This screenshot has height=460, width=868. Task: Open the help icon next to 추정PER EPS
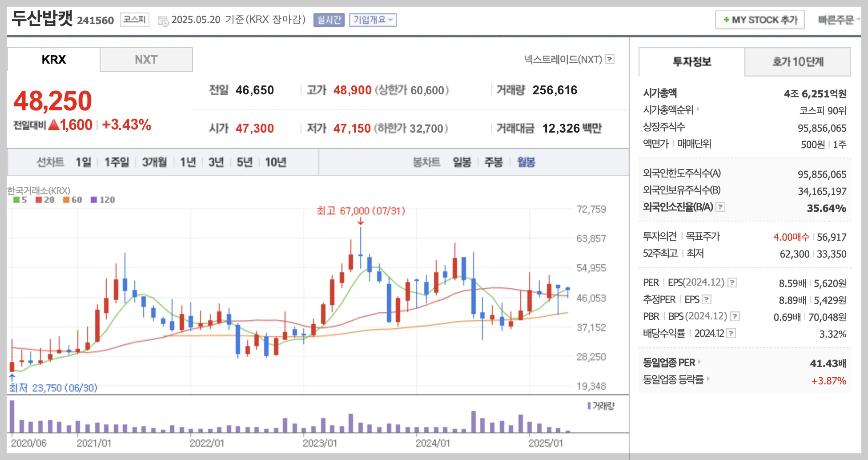tap(707, 299)
